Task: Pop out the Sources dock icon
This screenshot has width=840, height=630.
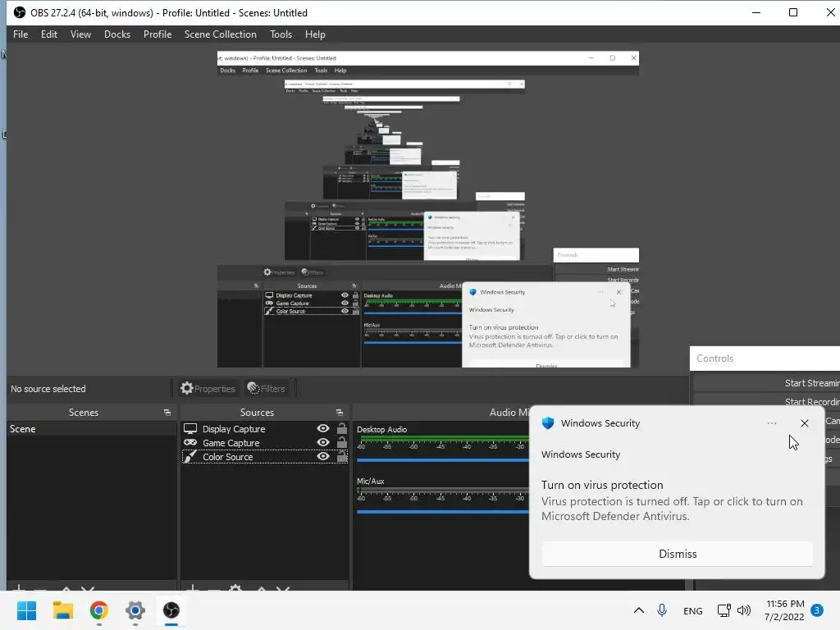Action: click(339, 413)
